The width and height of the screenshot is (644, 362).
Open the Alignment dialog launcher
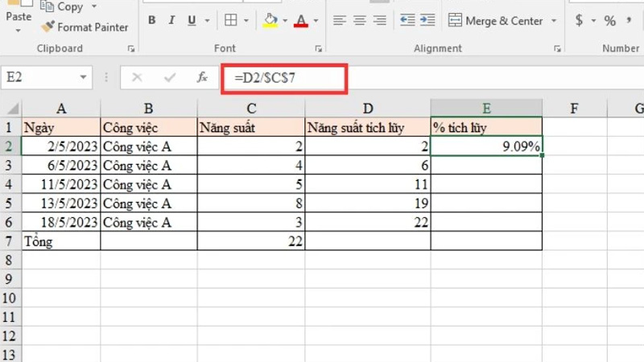(557, 49)
